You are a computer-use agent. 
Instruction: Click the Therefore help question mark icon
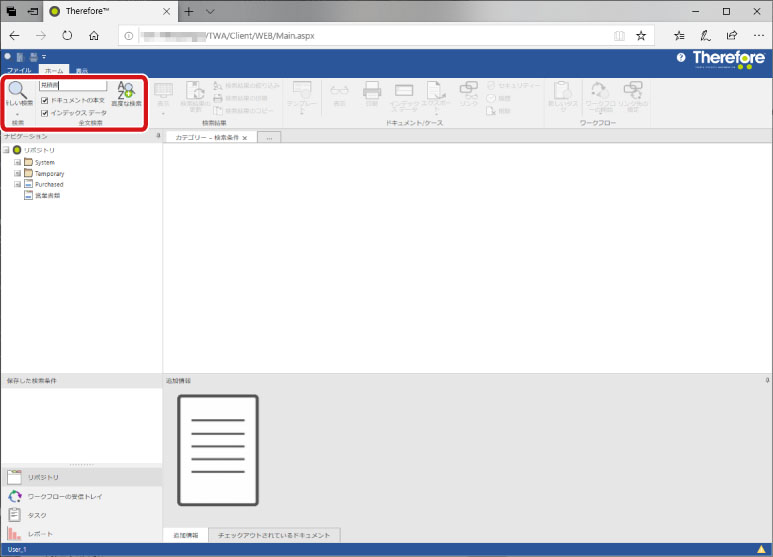pos(681,58)
